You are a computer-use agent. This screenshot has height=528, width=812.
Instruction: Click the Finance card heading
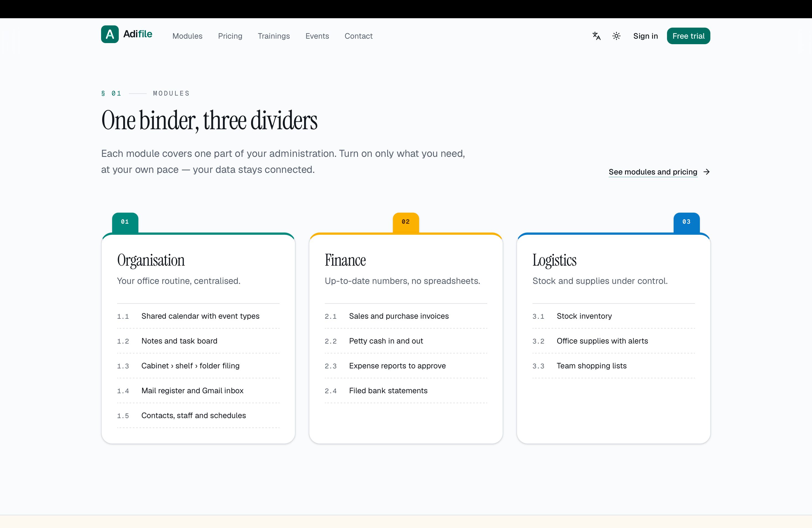[x=345, y=260]
